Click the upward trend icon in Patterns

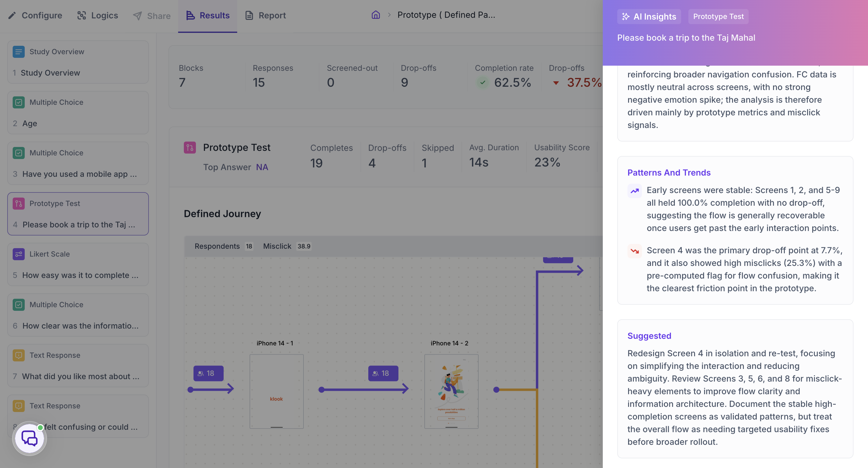634,191
